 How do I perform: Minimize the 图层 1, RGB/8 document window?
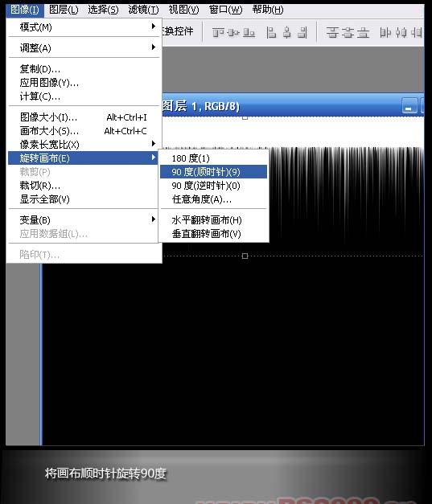pyautogui.click(x=409, y=106)
